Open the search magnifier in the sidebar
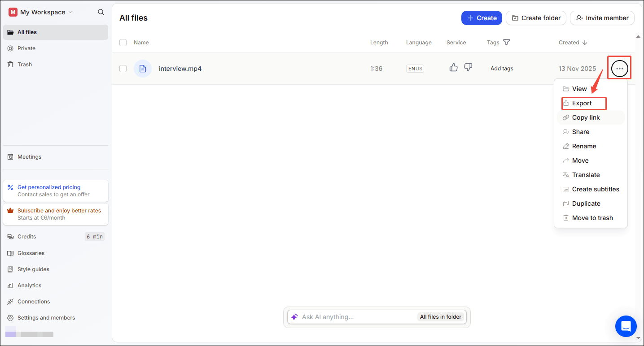This screenshot has width=644, height=346. click(101, 12)
